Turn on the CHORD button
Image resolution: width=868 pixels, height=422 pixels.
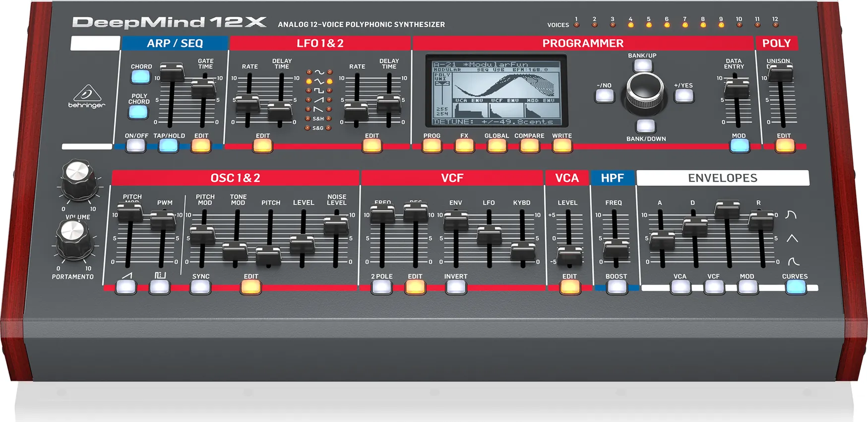(141, 76)
